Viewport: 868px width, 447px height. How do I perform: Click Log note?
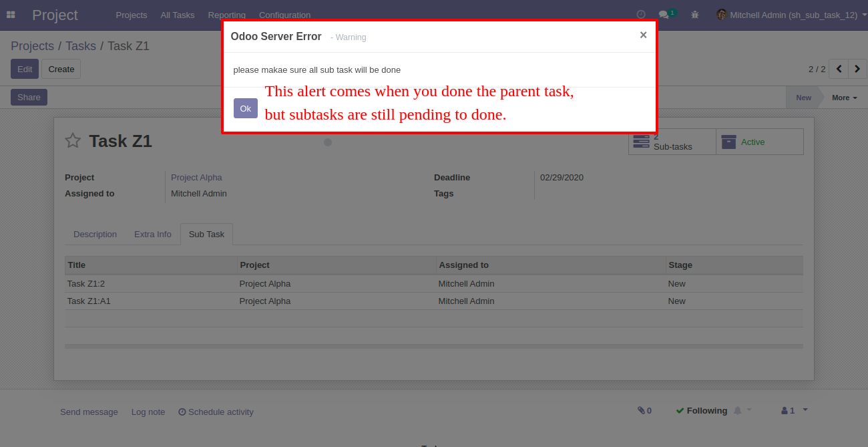tap(148, 412)
